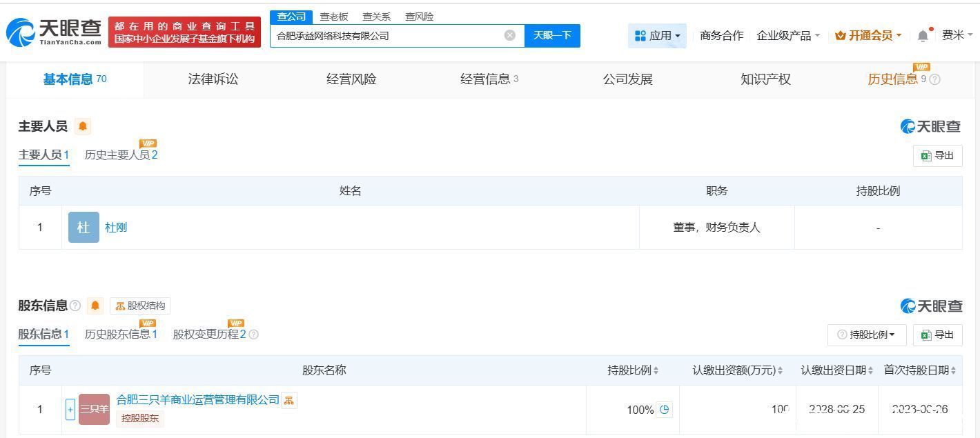Click the help icon beside 历史信息 tab
The width and height of the screenshot is (980, 438).
(x=935, y=79)
